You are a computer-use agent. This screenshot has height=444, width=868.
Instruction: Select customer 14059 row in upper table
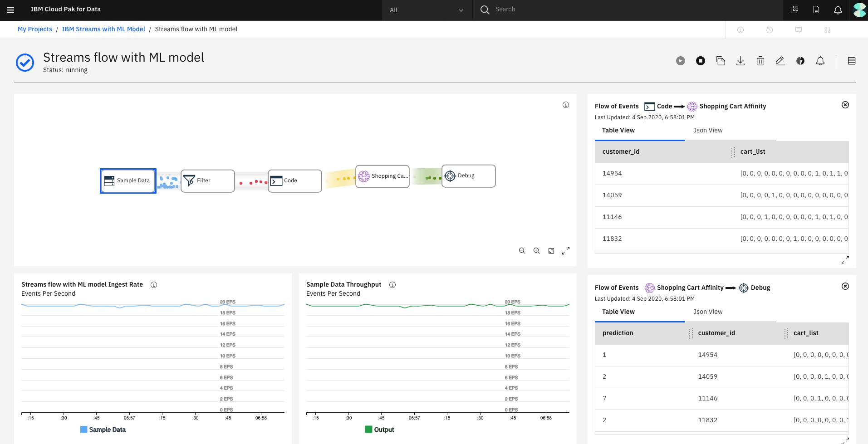click(721, 195)
